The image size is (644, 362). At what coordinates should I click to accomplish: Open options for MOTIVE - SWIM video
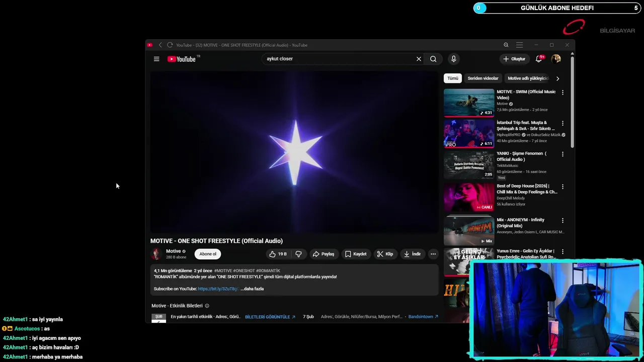pos(562,93)
